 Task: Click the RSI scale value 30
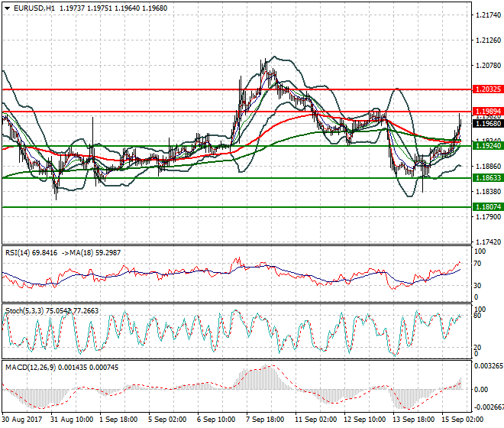[477, 286]
